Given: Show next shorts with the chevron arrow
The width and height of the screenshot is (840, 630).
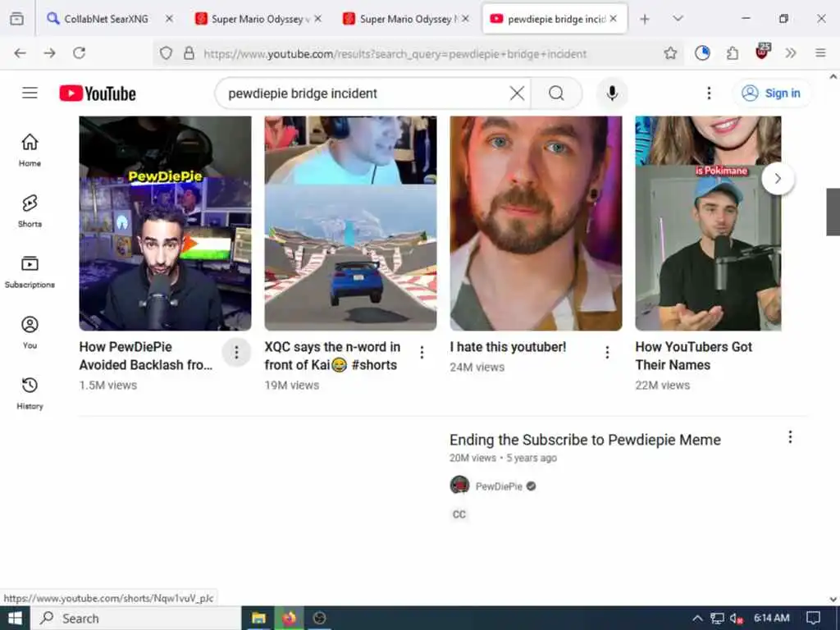Looking at the screenshot, I should click(778, 178).
